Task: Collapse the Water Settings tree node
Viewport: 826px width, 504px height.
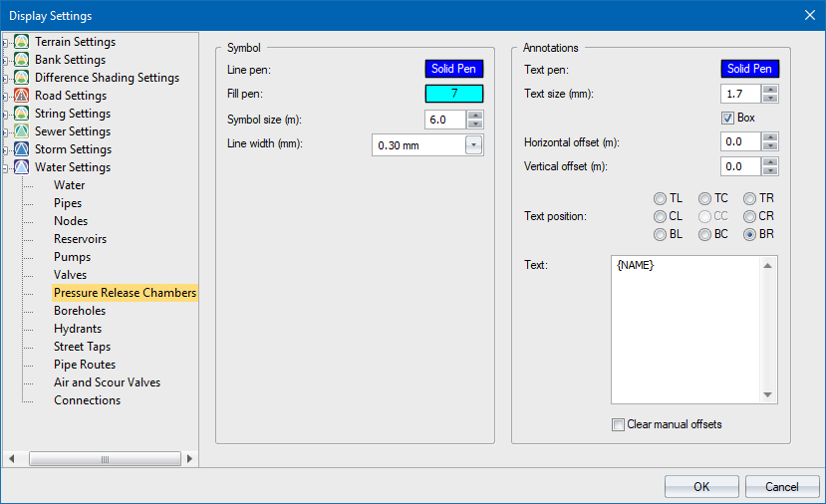Action: pyautogui.click(x=6, y=168)
